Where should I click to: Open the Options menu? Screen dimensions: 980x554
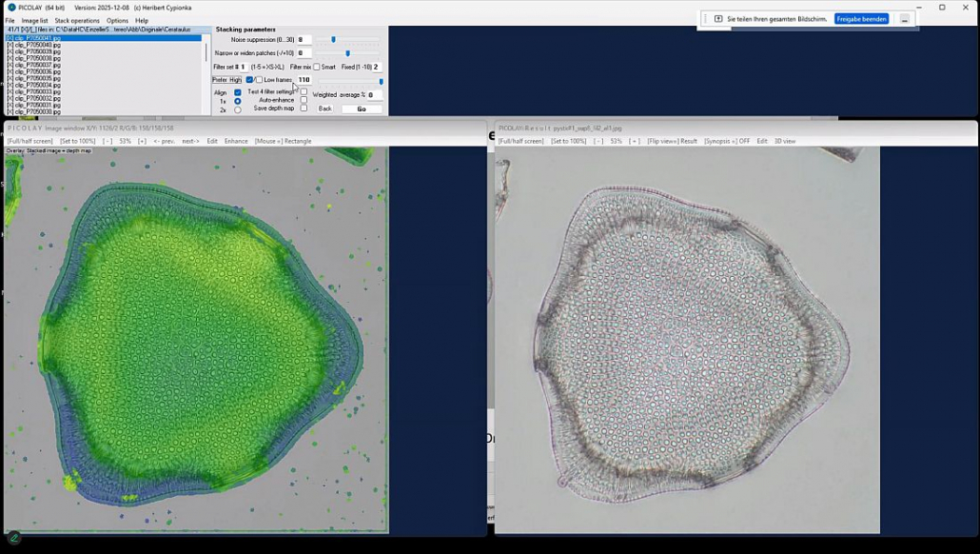pyautogui.click(x=117, y=20)
